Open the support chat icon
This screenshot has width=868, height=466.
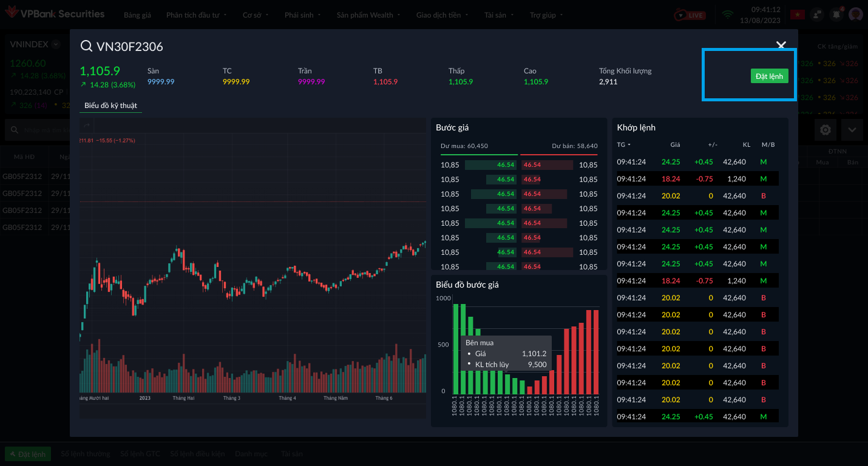(817, 15)
